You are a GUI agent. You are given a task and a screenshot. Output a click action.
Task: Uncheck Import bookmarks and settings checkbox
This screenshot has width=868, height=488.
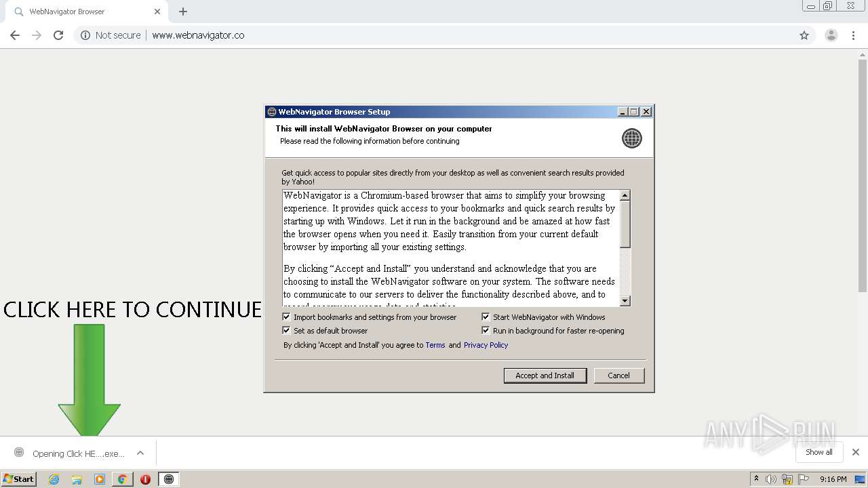[x=286, y=317]
